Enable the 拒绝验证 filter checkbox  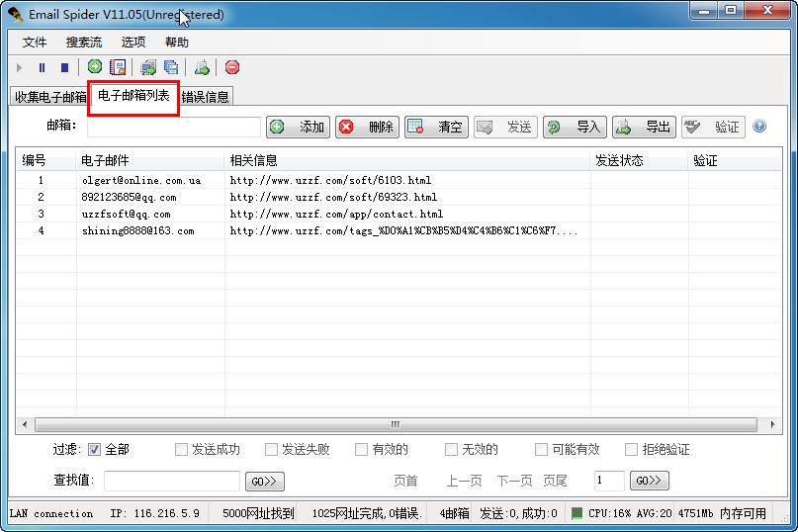coord(631,450)
